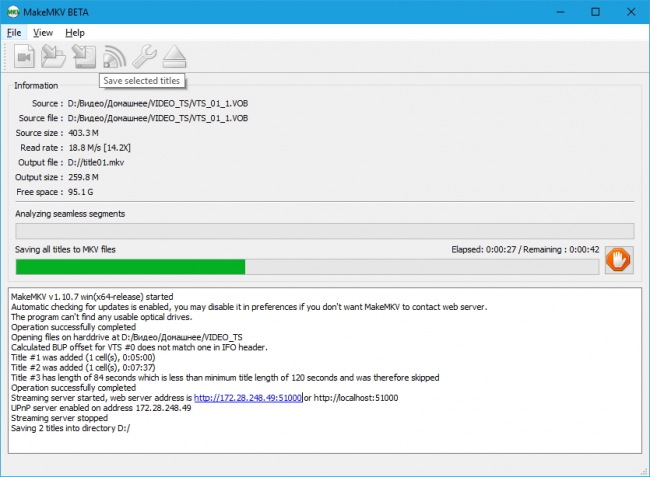Click the Analyzing seamless segments progress bar
Viewport: 650px width, 477px height.
pyautogui.click(x=325, y=231)
